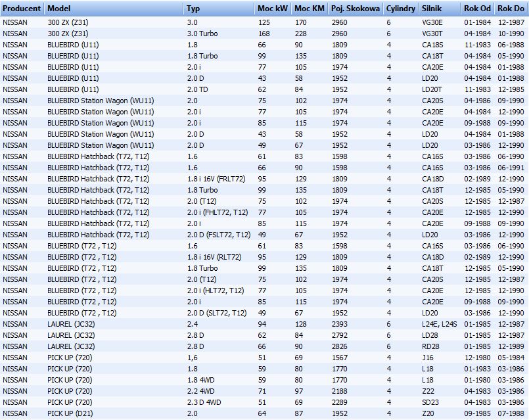Image resolution: width=529 pixels, height=420 pixels.
Task: Select the 300 ZX (Z31) row with Typ 3.0 Turbo
Action: tap(264, 34)
